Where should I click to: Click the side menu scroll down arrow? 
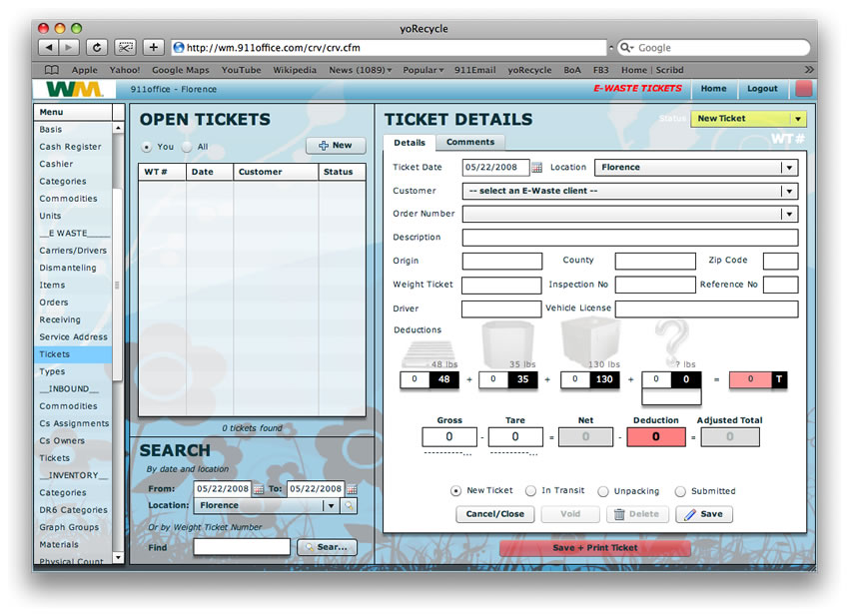tap(118, 557)
